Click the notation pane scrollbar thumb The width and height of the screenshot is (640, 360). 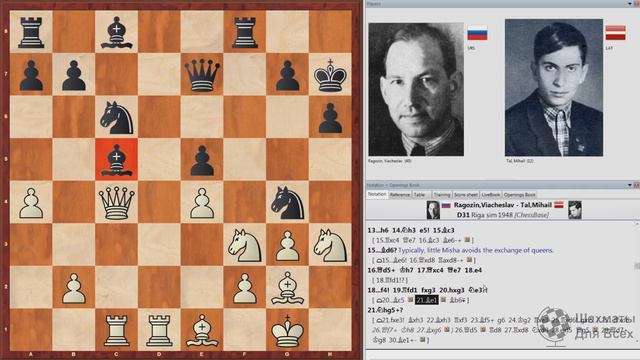pos(637,266)
